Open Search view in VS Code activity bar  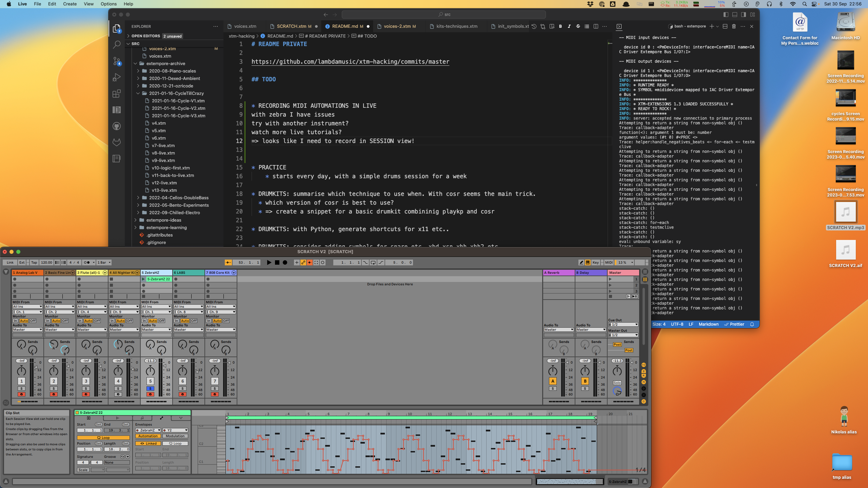116,44
